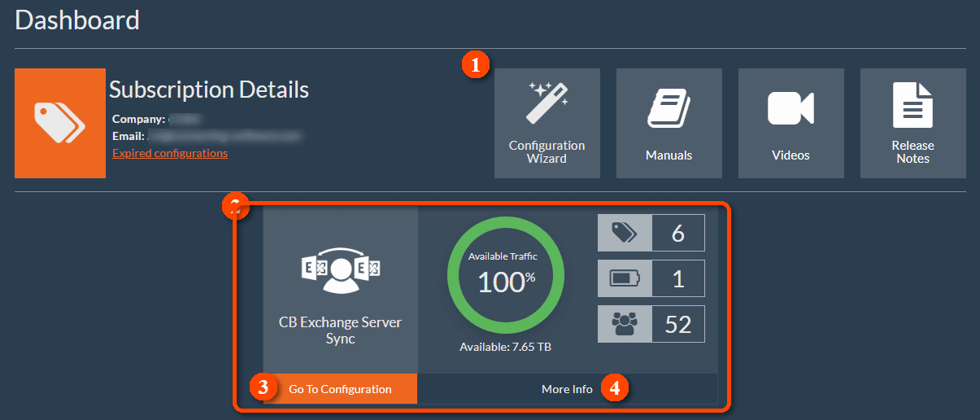The image size is (980, 420).
Task: Click the Available Traffic progress ring
Action: pos(506,277)
